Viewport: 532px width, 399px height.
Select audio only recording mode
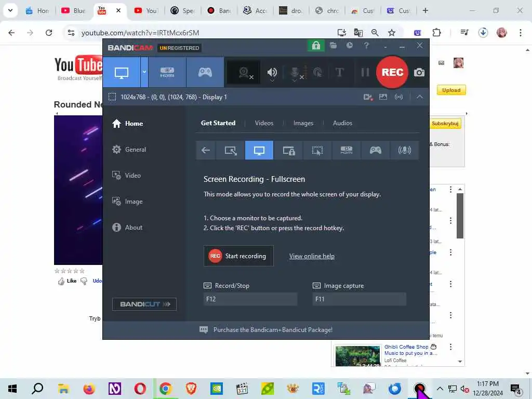pyautogui.click(x=404, y=150)
